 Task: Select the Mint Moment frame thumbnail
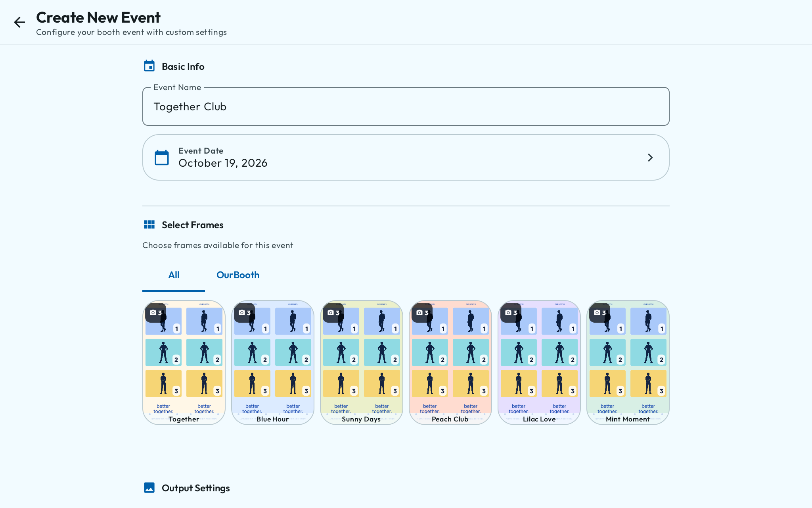628,362
